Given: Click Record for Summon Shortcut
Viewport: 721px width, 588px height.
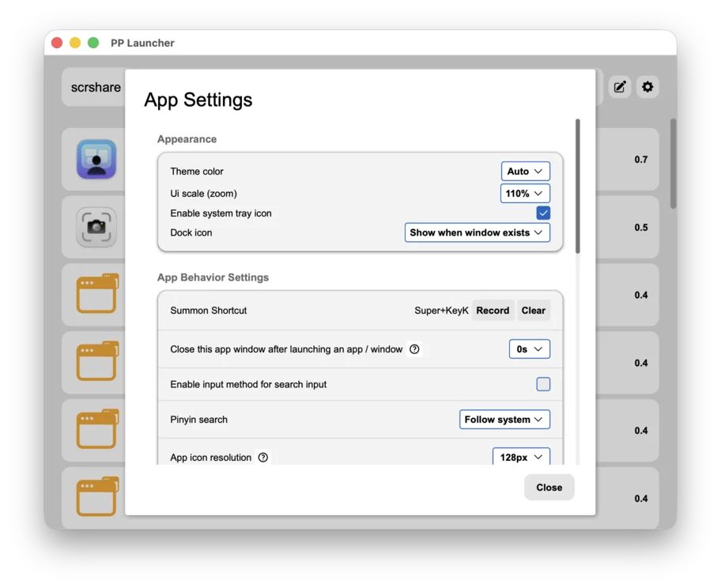Looking at the screenshot, I should [x=493, y=311].
